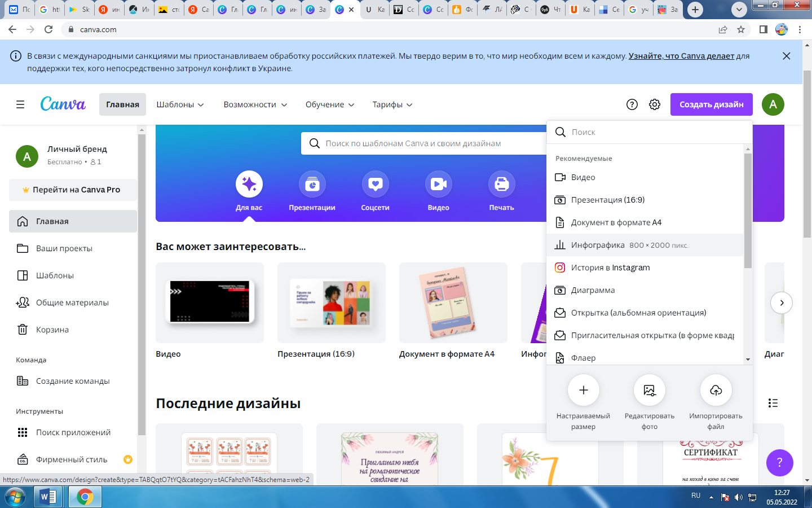
Task: Click the RU language indicator in taskbar
Action: [696, 496]
